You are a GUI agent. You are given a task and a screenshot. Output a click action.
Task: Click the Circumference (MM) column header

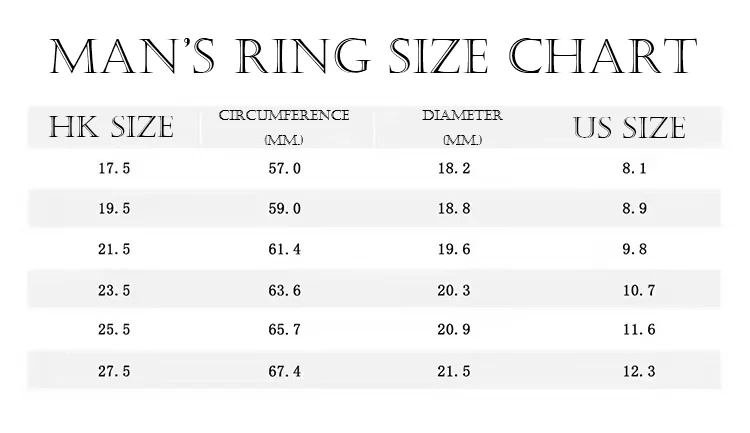pos(284,127)
